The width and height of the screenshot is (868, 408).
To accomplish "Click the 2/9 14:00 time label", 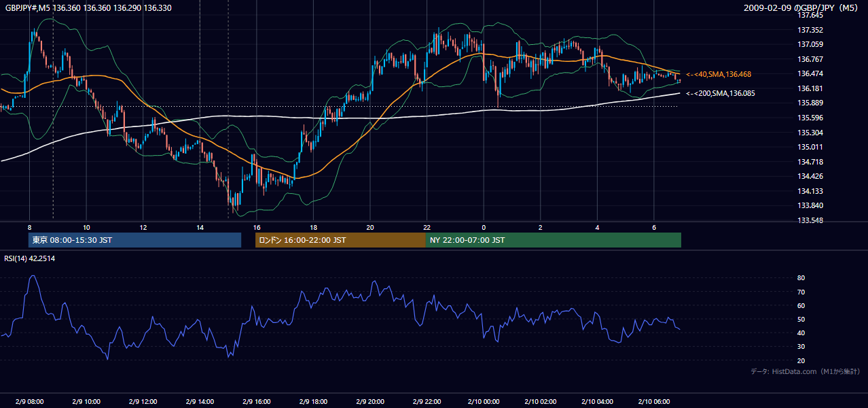I will pos(200,401).
